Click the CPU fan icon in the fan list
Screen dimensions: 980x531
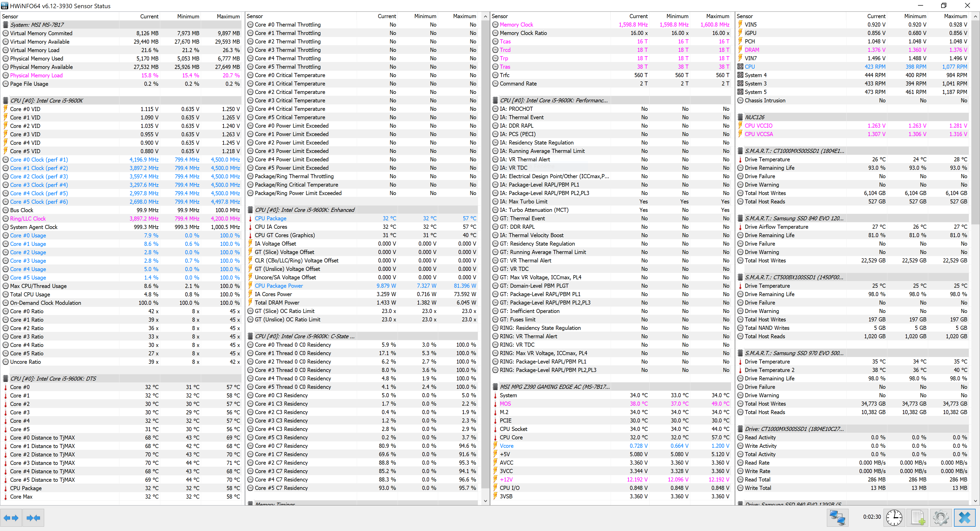click(x=740, y=67)
